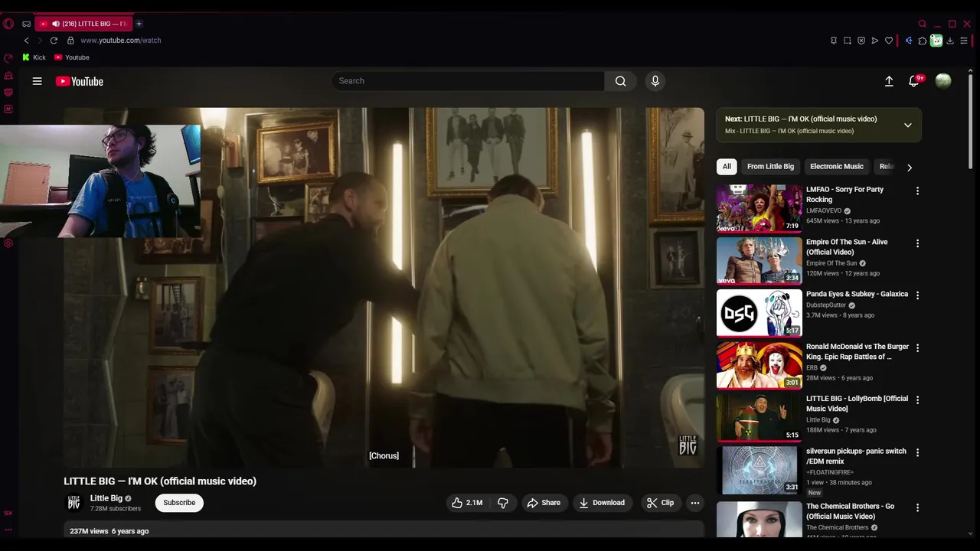Click the address bar URL
The width and height of the screenshot is (980, 551).
(x=120, y=41)
